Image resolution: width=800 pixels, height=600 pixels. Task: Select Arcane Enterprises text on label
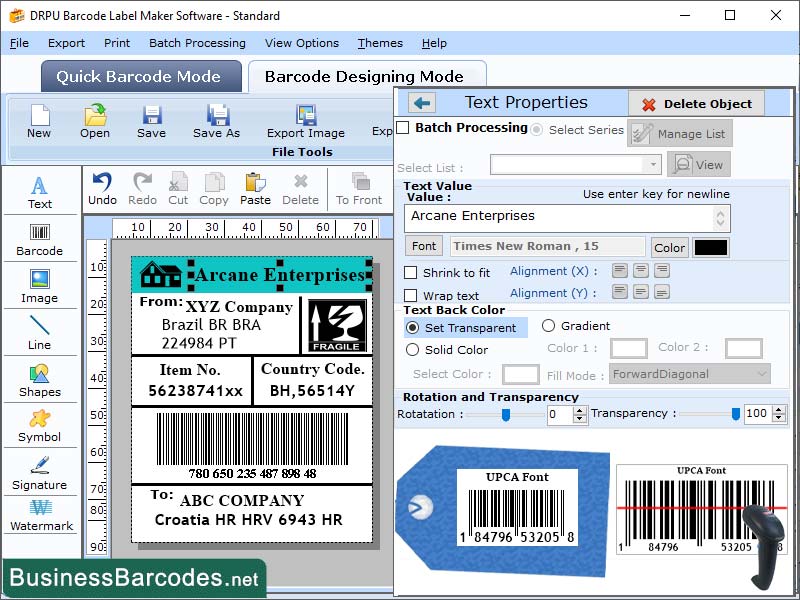(x=280, y=275)
